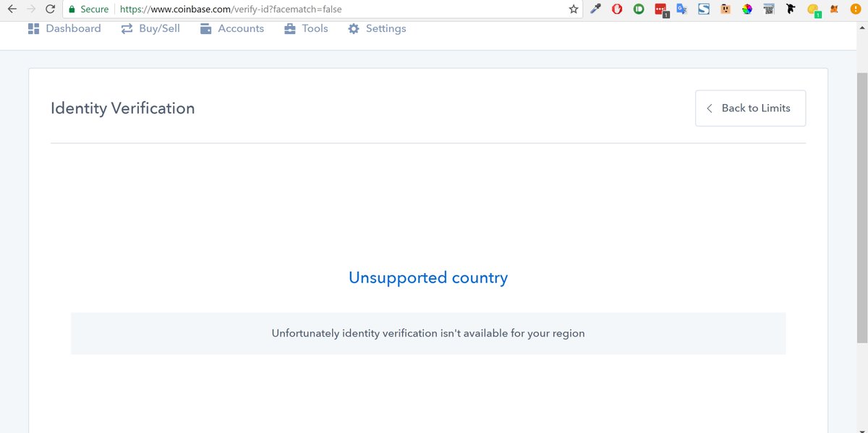Click the Unsupported country heading

[x=428, y=278]
